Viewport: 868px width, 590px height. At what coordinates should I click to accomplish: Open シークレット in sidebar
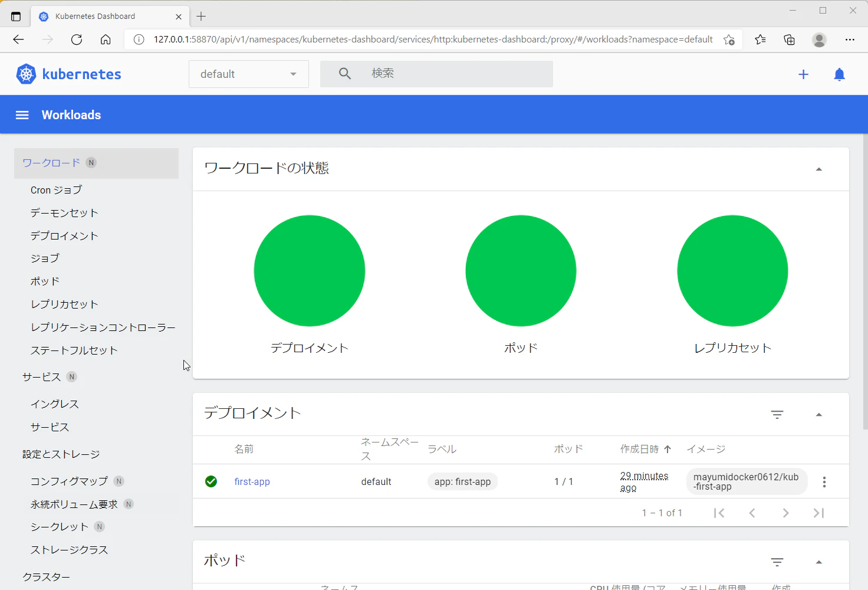[60, 527]
